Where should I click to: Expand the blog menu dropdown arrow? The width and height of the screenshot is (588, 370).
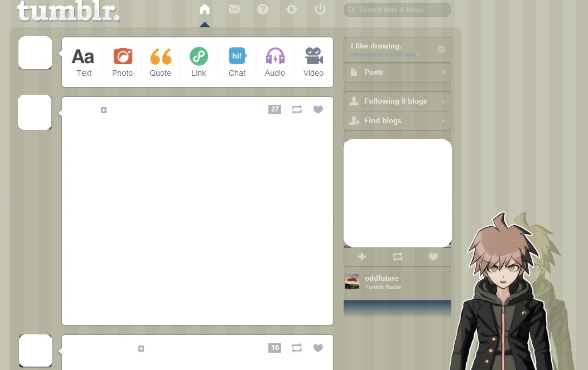442,49
